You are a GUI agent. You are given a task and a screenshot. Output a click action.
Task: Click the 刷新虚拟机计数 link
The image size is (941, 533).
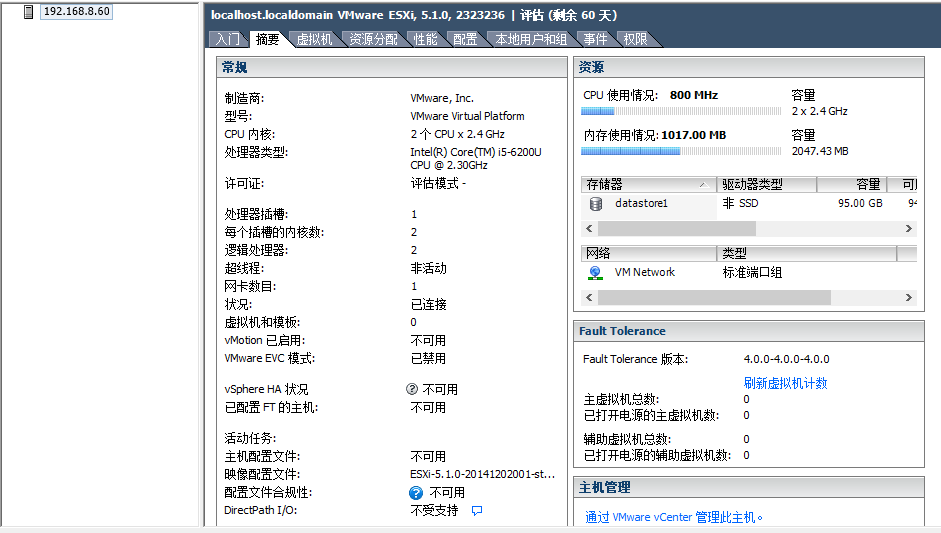tap(786, 384)
